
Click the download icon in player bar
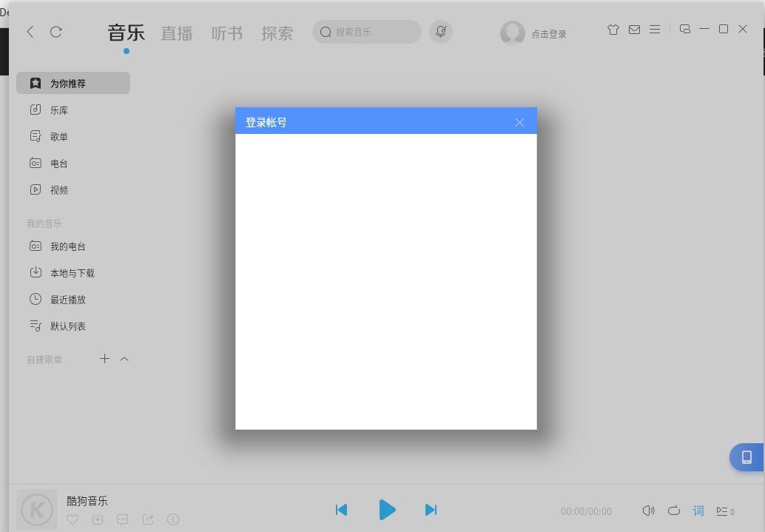click(98, 519)
